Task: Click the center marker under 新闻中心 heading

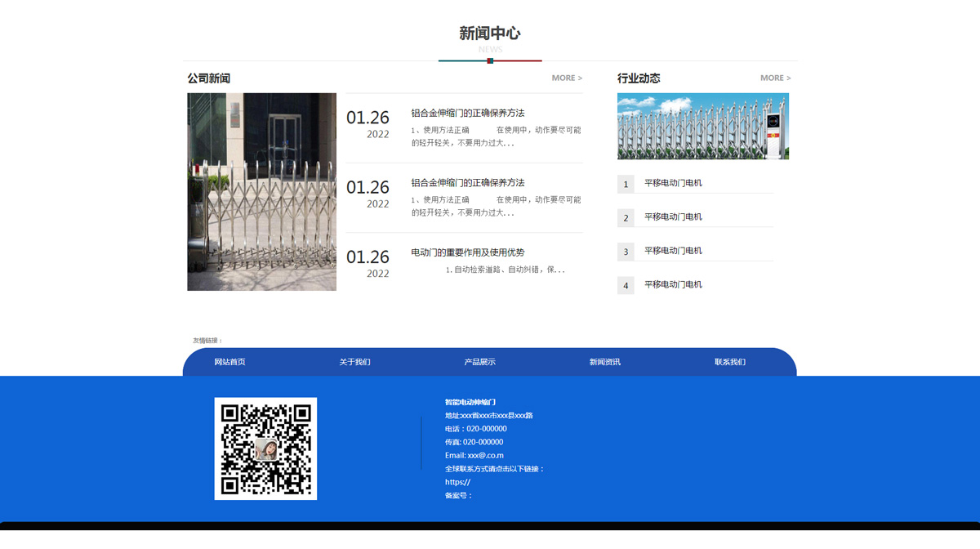Action: pyautogui.click(x=490, y=60)
